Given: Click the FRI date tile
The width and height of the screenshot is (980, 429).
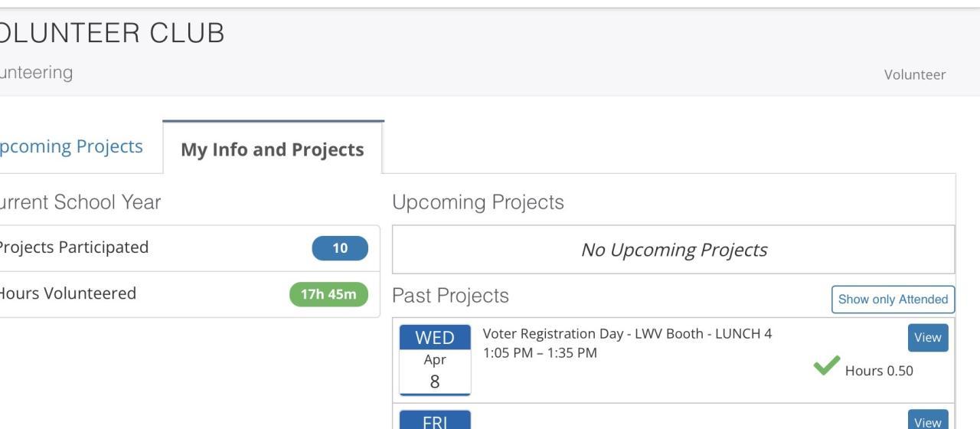Looking at the screenshot, I should click(435, 421).
